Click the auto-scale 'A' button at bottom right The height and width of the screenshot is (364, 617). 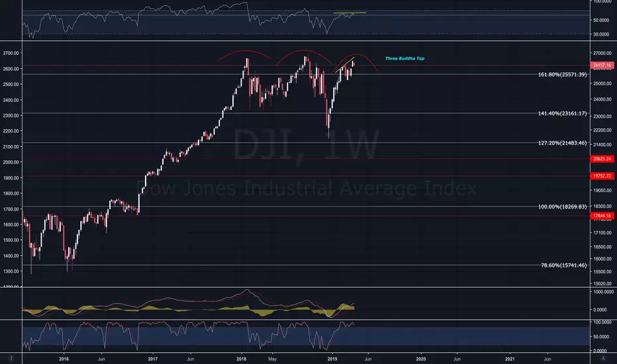603,358
